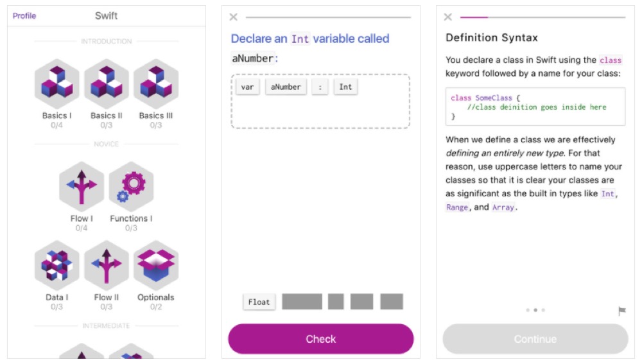Open the Basics II lesson icon
Screen dimensions: 642x364
coord(107,84)
